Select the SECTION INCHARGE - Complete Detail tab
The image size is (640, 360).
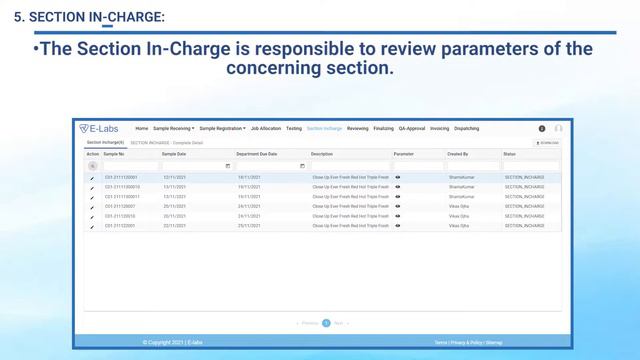tap(167, 143)
